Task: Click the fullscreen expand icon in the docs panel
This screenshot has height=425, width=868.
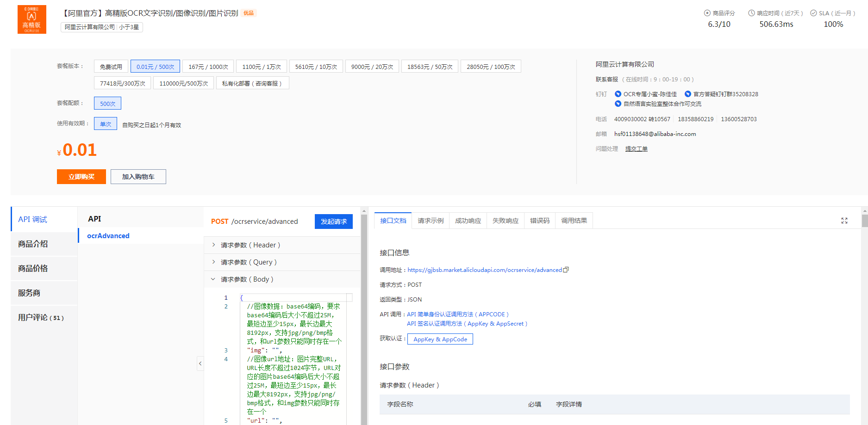Action: (844, 221)
